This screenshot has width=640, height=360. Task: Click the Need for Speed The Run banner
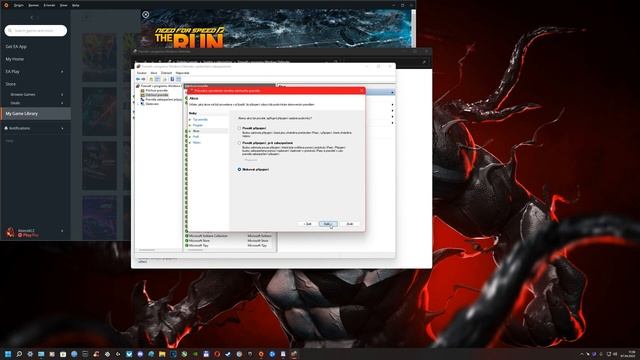pyautogui.click(x=276, y=29)
